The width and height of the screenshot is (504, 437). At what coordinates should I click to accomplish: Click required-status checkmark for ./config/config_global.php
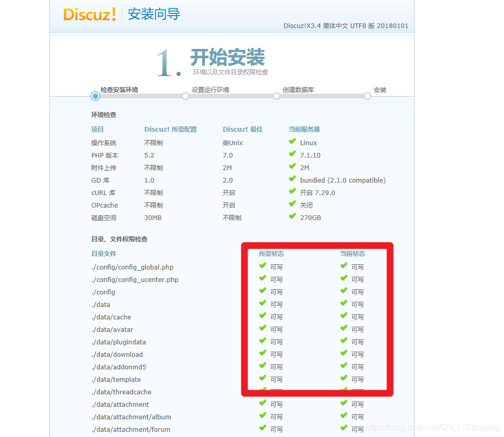tap(263, 266)
